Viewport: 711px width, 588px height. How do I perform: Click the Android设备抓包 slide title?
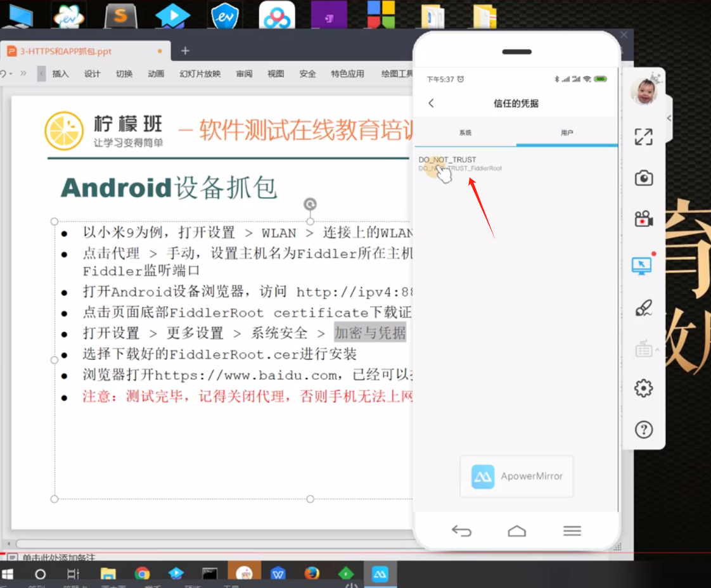(x=169, y=188)
